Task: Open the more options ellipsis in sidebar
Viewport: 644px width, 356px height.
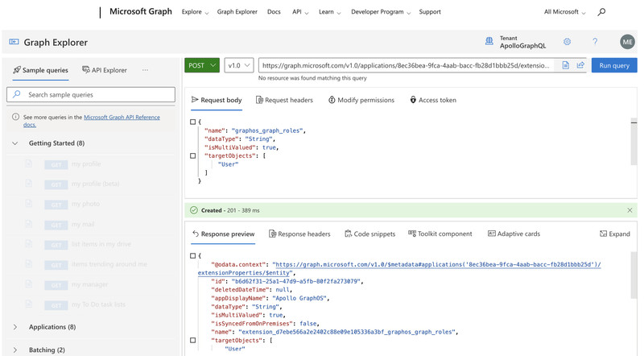Action: 145,70
